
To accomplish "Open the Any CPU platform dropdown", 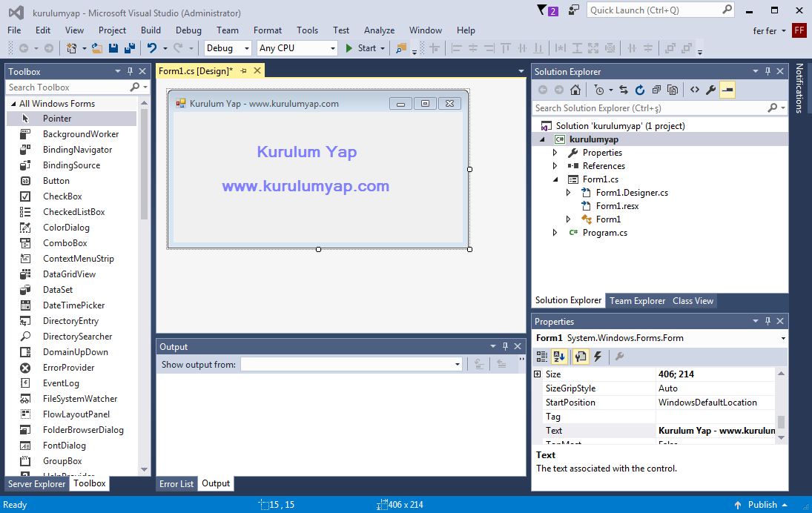I will [x=297, y=48].
